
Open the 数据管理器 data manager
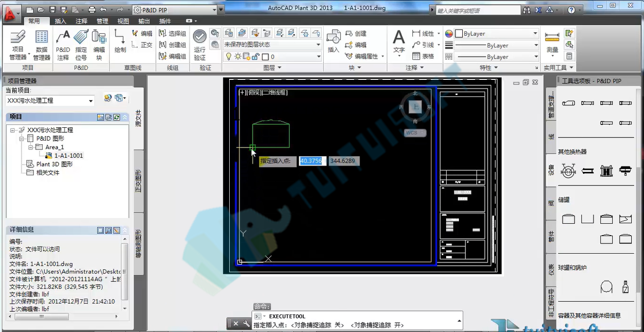tap(42, 45)
